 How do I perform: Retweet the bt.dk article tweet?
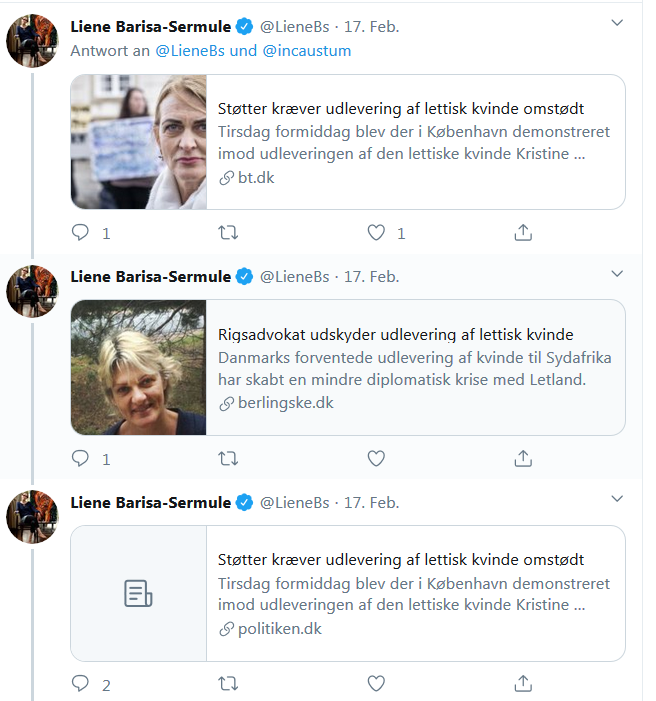coord(228,232)
